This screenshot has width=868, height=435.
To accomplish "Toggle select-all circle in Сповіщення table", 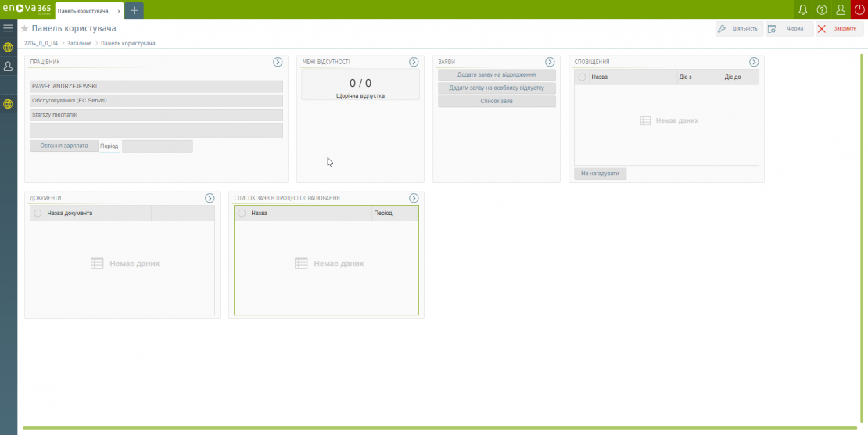I will (582, 77).
